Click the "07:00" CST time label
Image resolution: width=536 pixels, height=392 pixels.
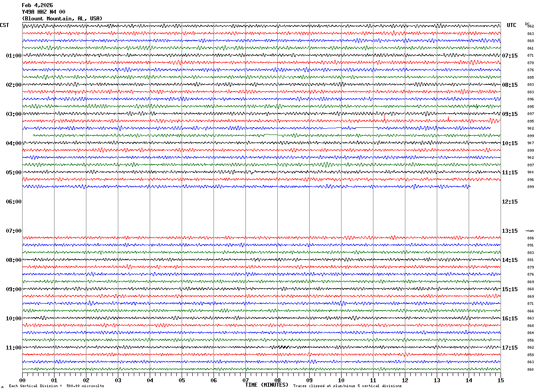(x=14, y=231)
